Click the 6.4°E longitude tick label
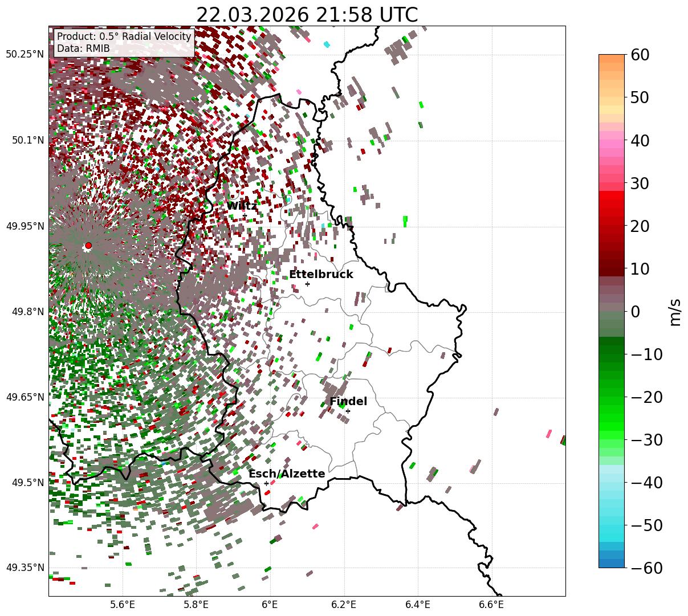The image size is (688, 616). tap(418, 605)
